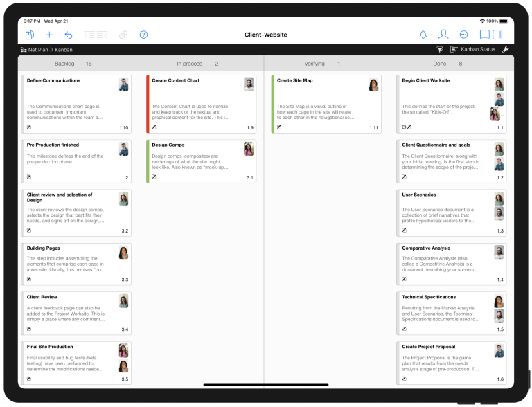This screenshot has height=407, width=532.
Task: Open the Pre Production finished card
Action: click(x=76, y=161)
